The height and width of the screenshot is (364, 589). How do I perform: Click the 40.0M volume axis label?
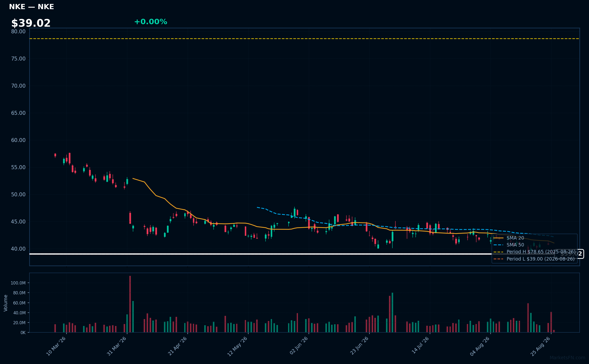19,313
